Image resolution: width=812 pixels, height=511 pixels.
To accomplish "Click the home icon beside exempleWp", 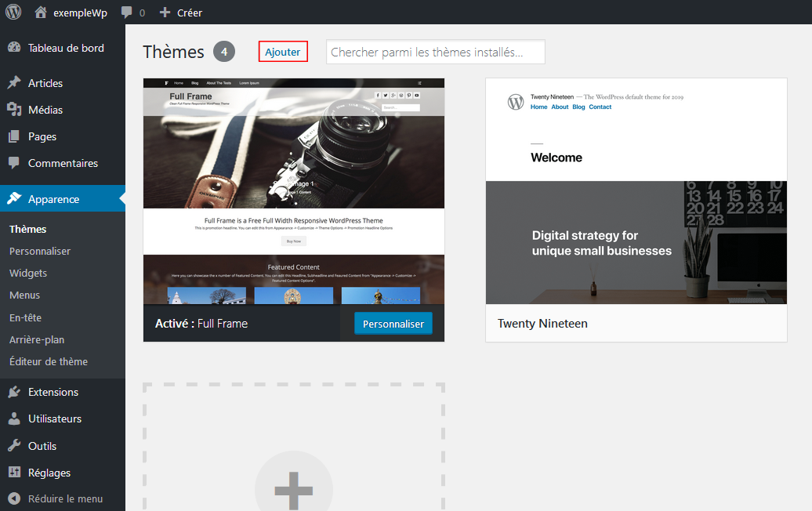I will (x=41, y=12).
